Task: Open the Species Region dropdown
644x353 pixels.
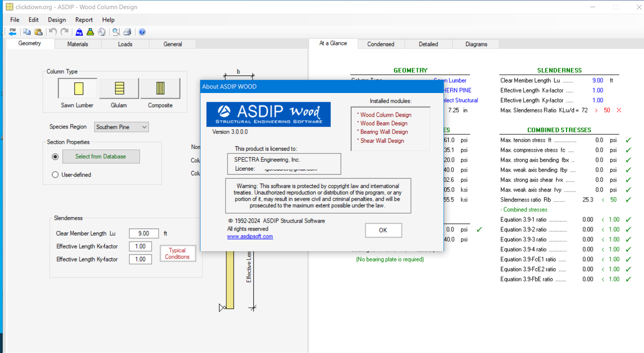Action: tap(121, 127)
